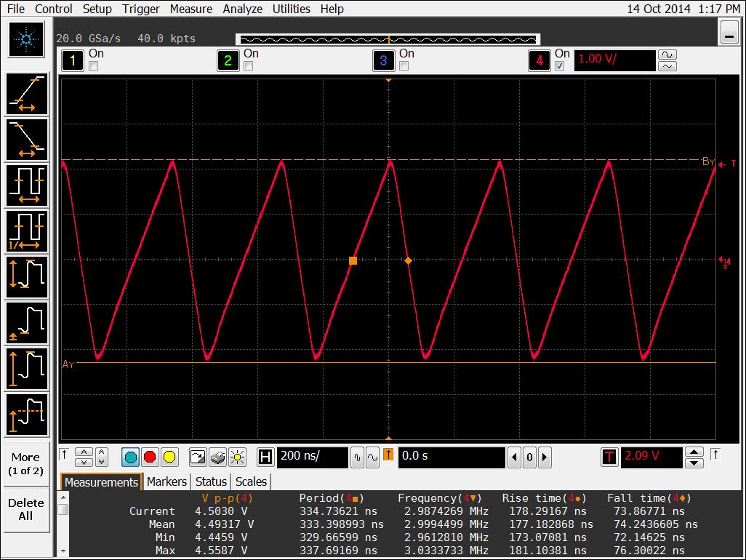The width and height of the screenshot is (746, 560).
Task: Click the Delete All button
Action: coord(26,510)
